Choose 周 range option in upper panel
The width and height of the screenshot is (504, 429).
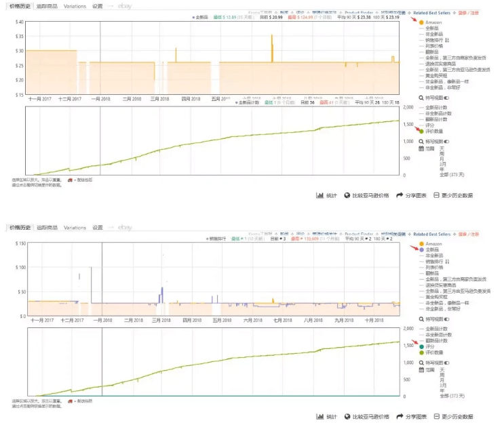pyautogui.click(x=442, y=152)
